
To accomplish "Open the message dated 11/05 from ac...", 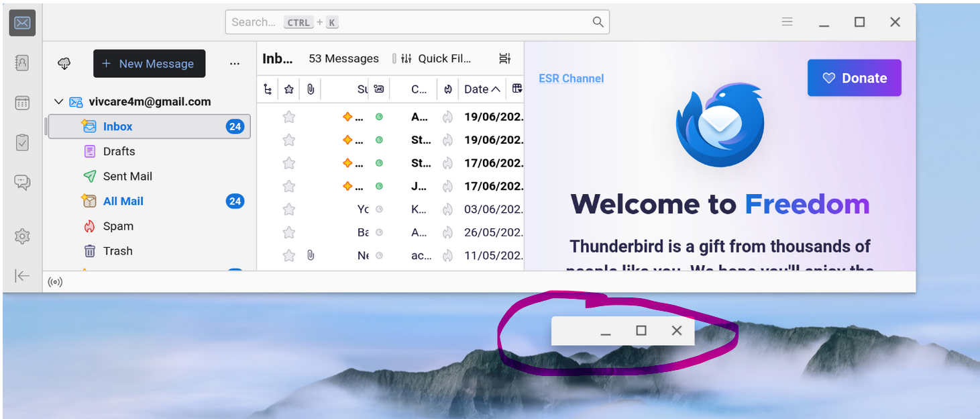I will pyautogui.click(x=390, y=255).
